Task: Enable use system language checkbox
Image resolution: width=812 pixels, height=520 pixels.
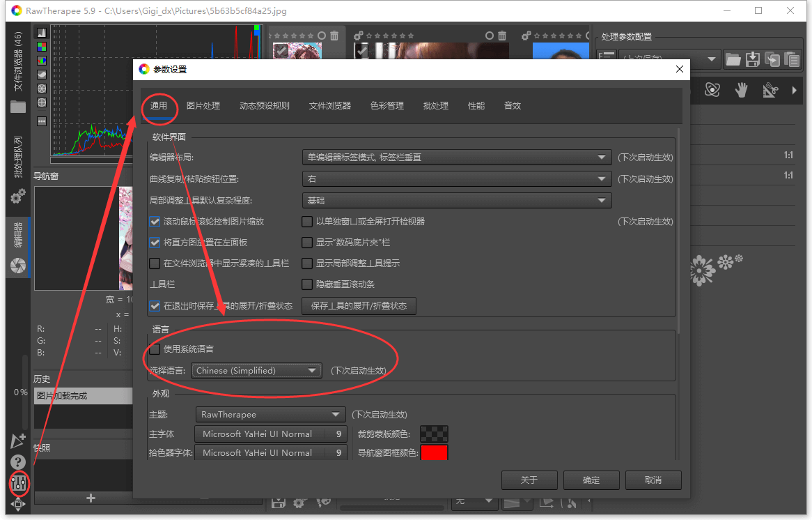Action: (x=155, y=349)
